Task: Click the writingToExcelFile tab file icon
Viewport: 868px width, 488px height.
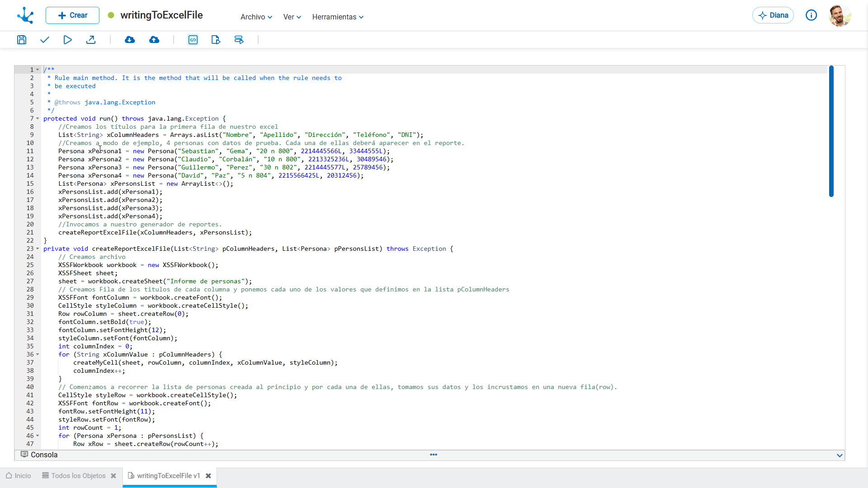Action: click(x=131, y=475)
